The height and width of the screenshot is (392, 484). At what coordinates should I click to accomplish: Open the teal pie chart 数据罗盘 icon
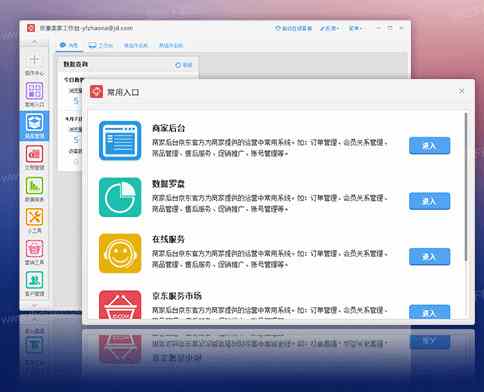pyautogui.click(x=120, y=197)
